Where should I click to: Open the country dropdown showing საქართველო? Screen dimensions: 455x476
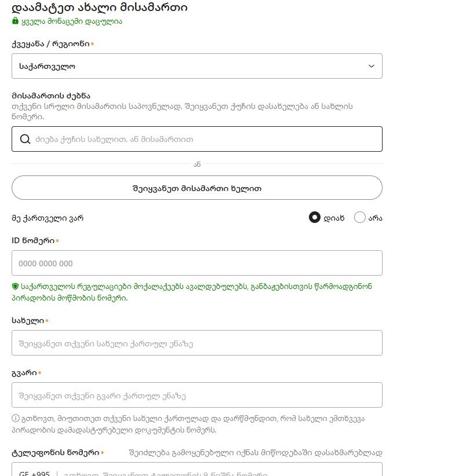pyautogui.click(x=197, y=66)
